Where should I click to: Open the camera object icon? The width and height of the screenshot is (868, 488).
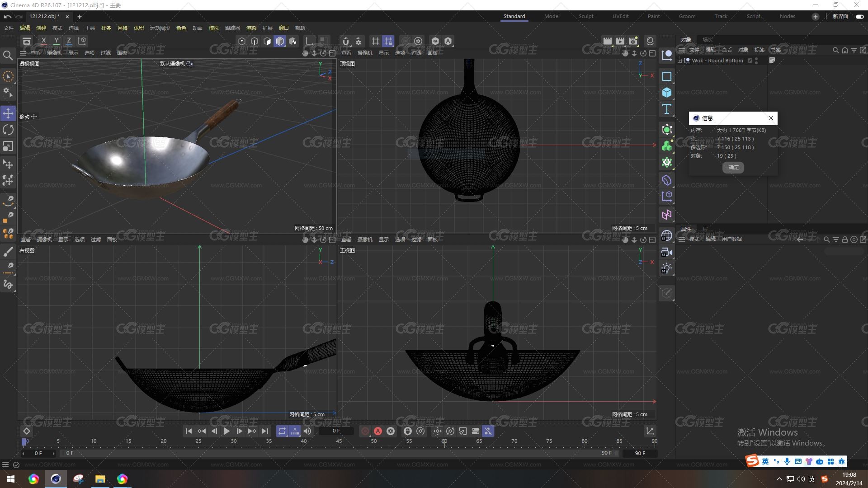tap(667, 252)
